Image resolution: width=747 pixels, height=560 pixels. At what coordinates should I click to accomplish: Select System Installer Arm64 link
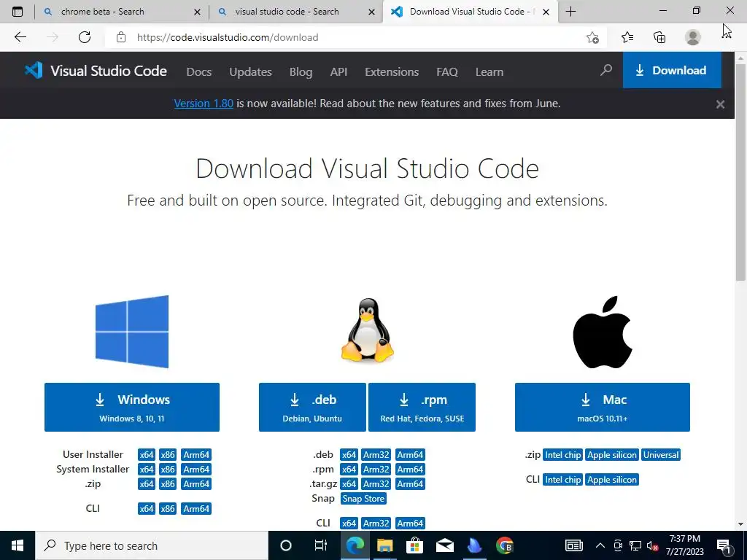pyautogui.click(x=196, y=470)
